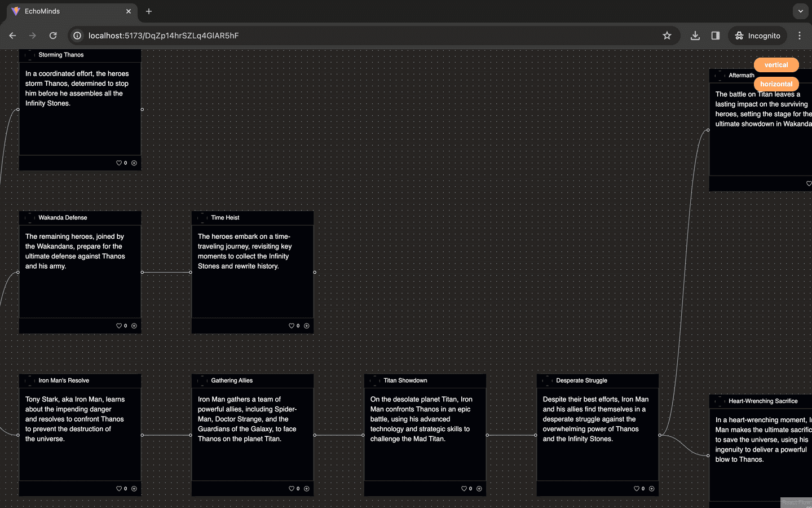Select the Wakanda Defense title
The width and height of the screenshot is (812, 508).
pos(63,218)
